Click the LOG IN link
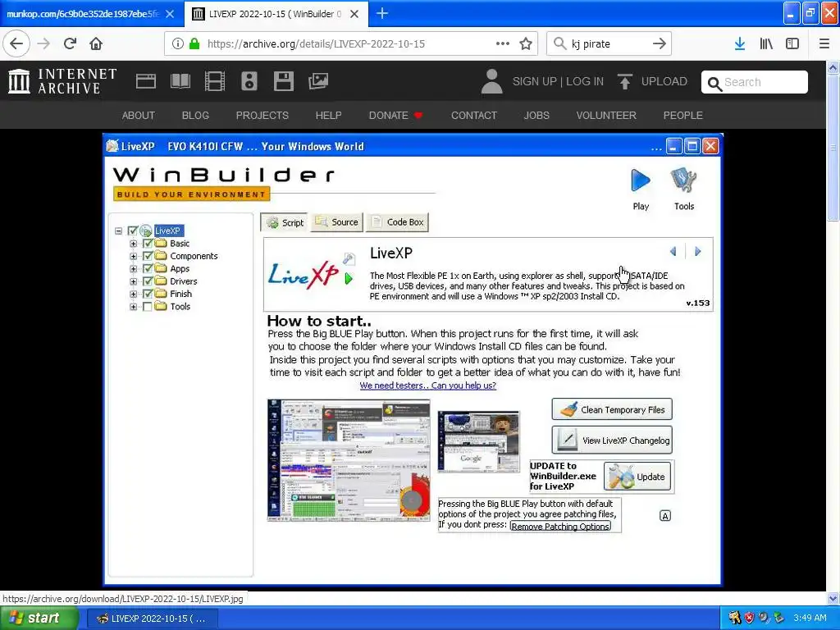Screen dimensions: 840x630 tap(584, 81)
